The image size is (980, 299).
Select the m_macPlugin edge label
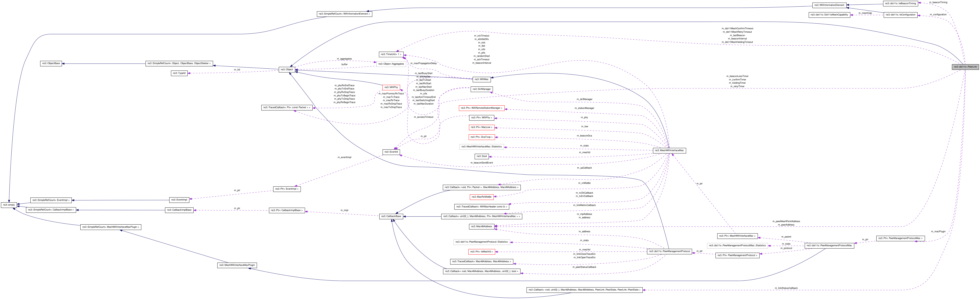pos(938,232)
